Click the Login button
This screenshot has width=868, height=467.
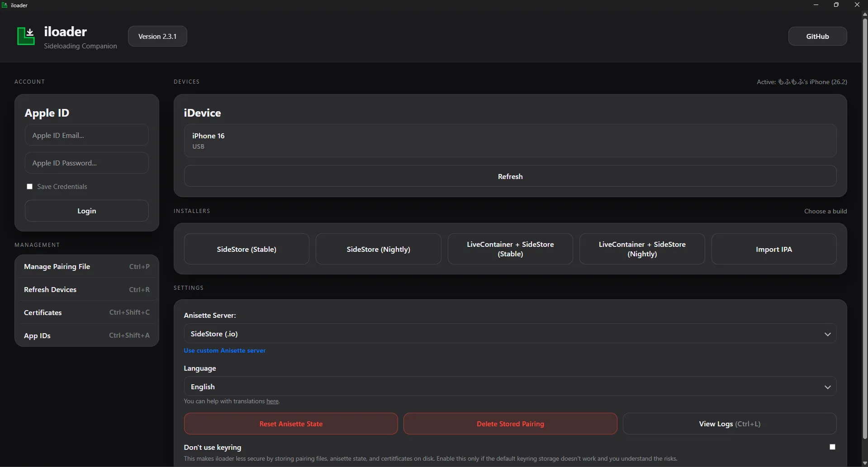click(x=87, y=211)
